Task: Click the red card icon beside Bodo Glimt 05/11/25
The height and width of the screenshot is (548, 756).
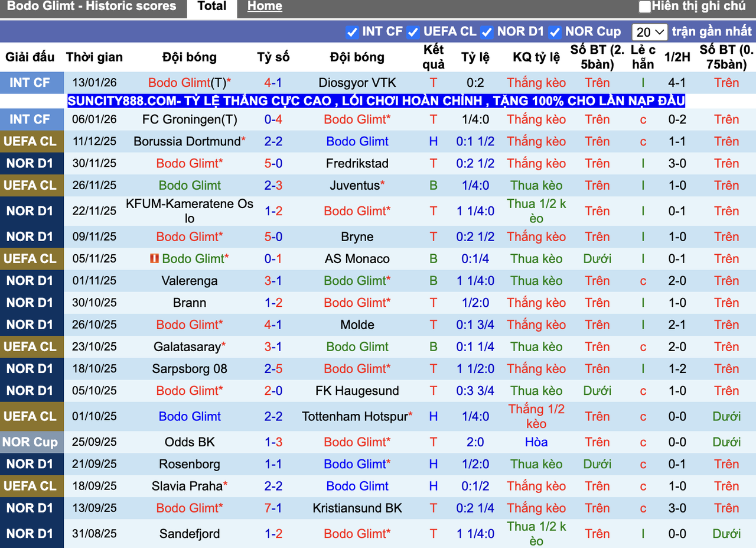Action: coord(154,259)
